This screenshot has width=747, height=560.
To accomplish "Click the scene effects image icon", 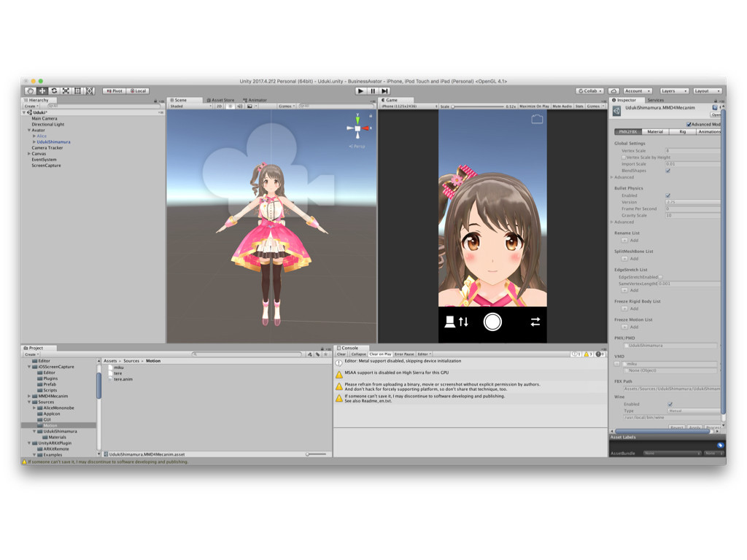I will coord(249,106).
